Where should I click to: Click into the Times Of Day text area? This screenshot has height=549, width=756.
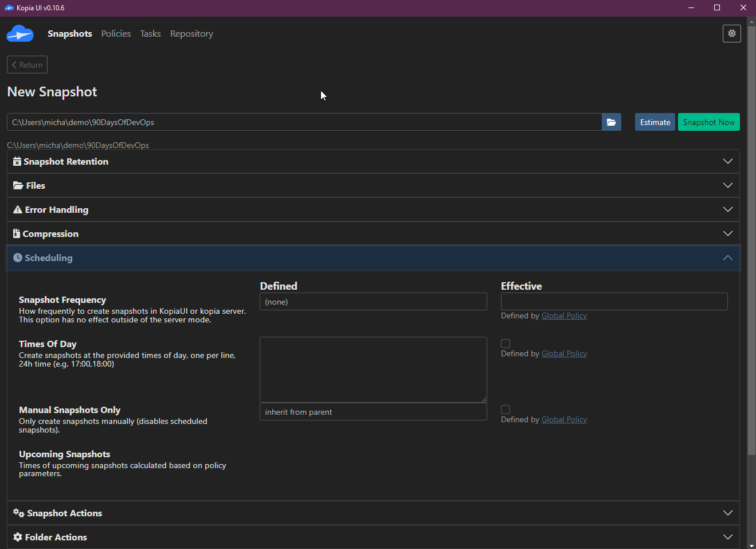pos(373,369)
